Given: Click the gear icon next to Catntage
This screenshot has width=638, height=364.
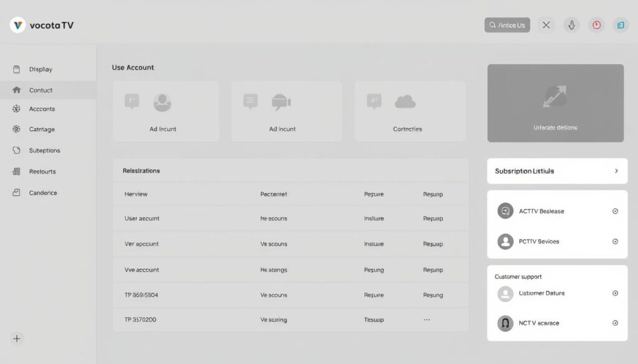Looking at the screenshot, I should pos(16,129).
